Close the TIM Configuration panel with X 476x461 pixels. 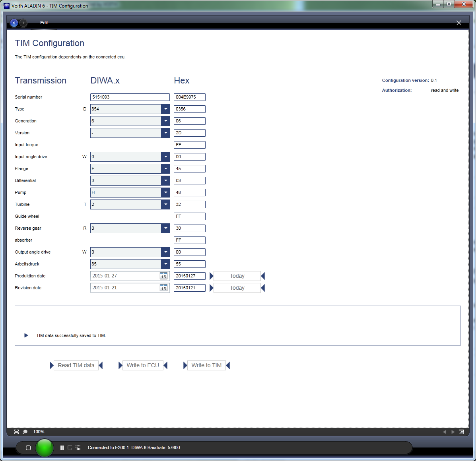pos(459,23)
